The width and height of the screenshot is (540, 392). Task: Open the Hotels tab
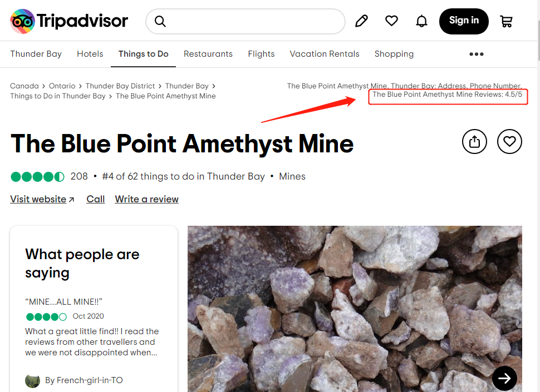90,54
